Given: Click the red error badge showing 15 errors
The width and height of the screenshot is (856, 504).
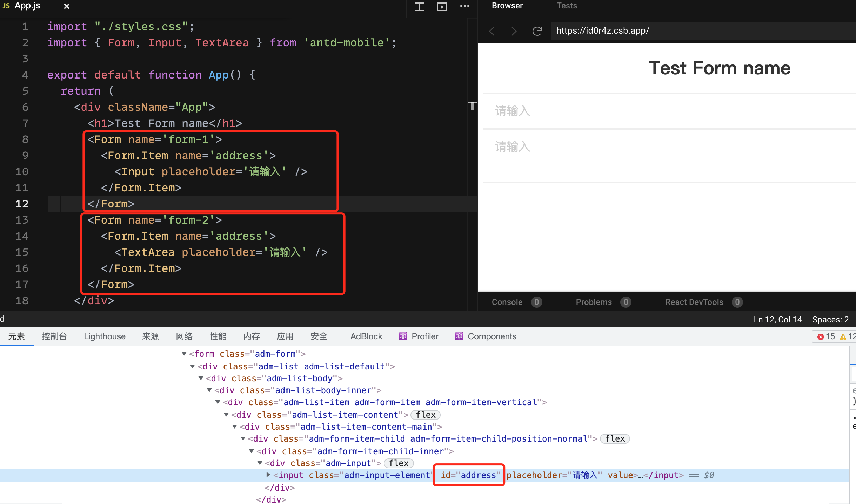Looking at the screenshot, I should 827,336.
